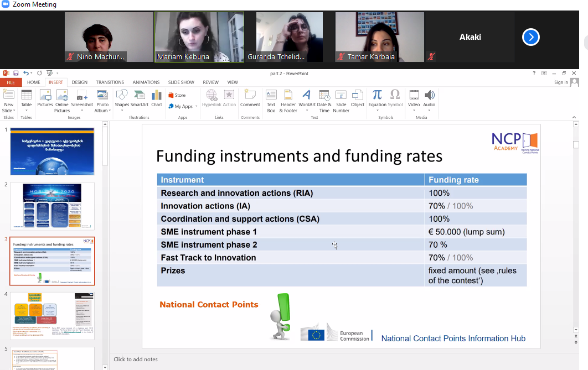The width and height of the screenshot is (588, 370).
Task: Expand the Screenshot dropdown arrow
Action: (82, 111)
